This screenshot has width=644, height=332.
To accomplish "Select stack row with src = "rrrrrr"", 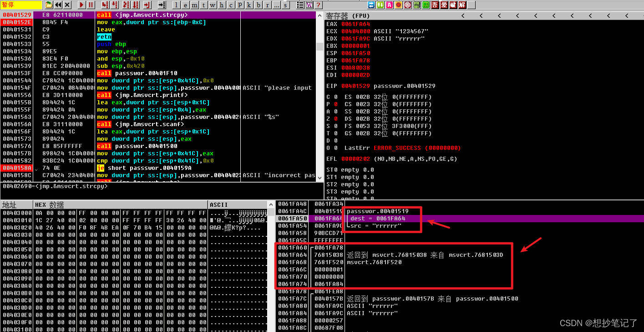I will pyautogui.click(x=460, y=226).
